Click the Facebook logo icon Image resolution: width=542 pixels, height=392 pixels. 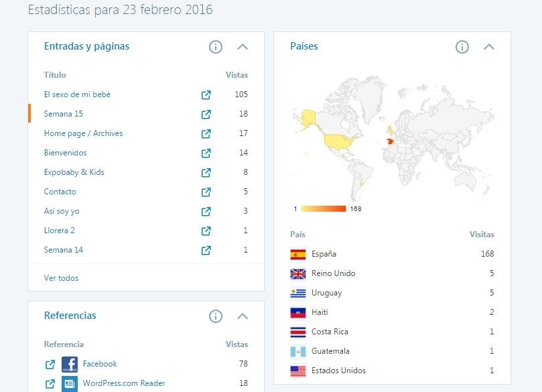click(70, 365)
